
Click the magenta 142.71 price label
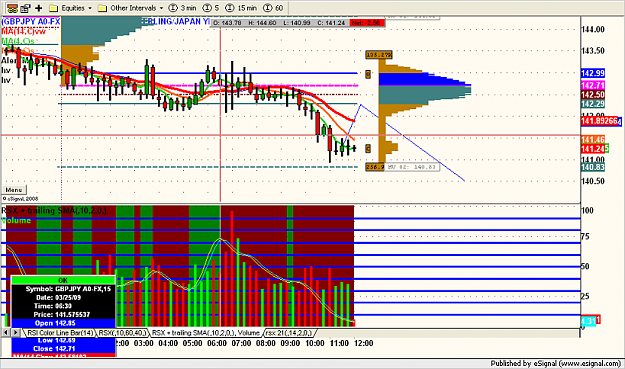pos(593,85)
